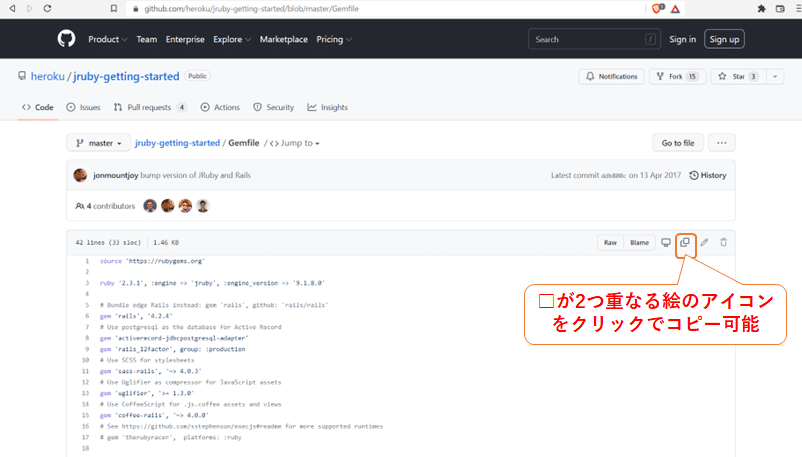Click the Enterprise nav link
Screen dimensions: 802x457
point(185,39)
